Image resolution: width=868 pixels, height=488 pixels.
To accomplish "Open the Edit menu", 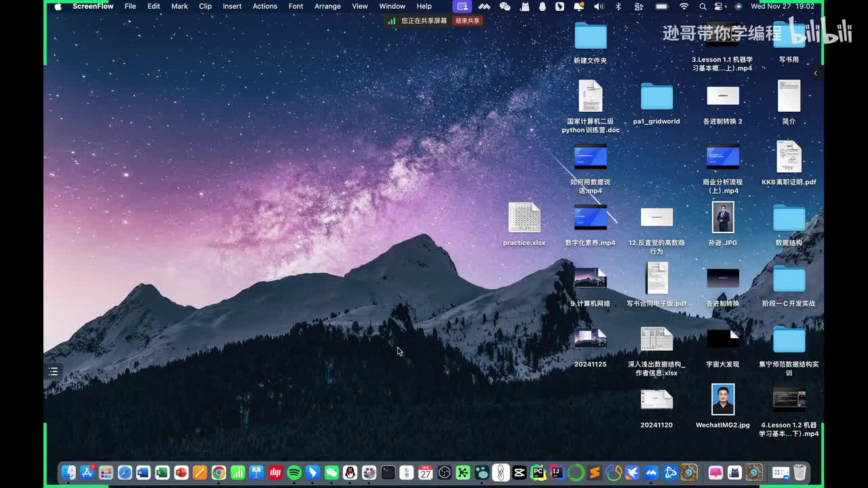I will [154, 6].
